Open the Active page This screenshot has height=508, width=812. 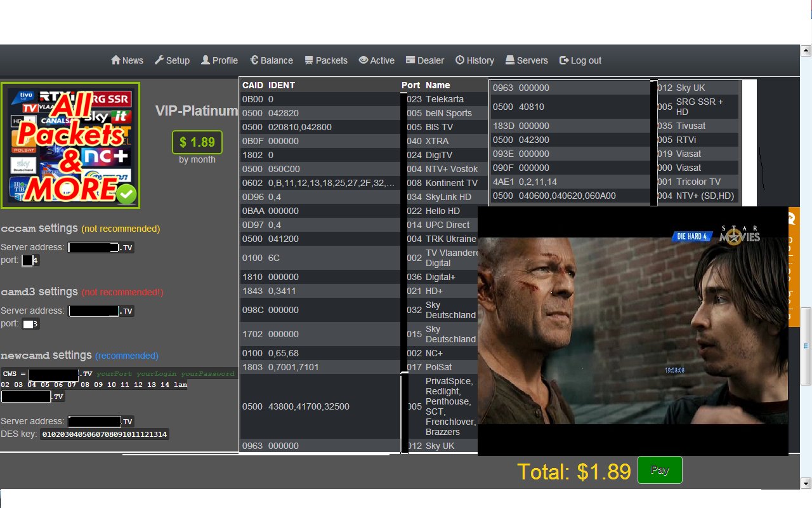pos(377,60)
